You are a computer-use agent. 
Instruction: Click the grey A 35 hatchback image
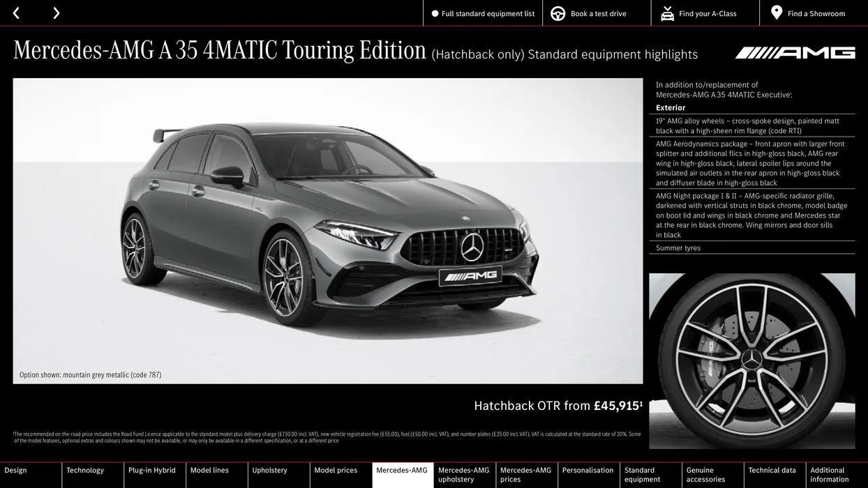tap(327, 231)
